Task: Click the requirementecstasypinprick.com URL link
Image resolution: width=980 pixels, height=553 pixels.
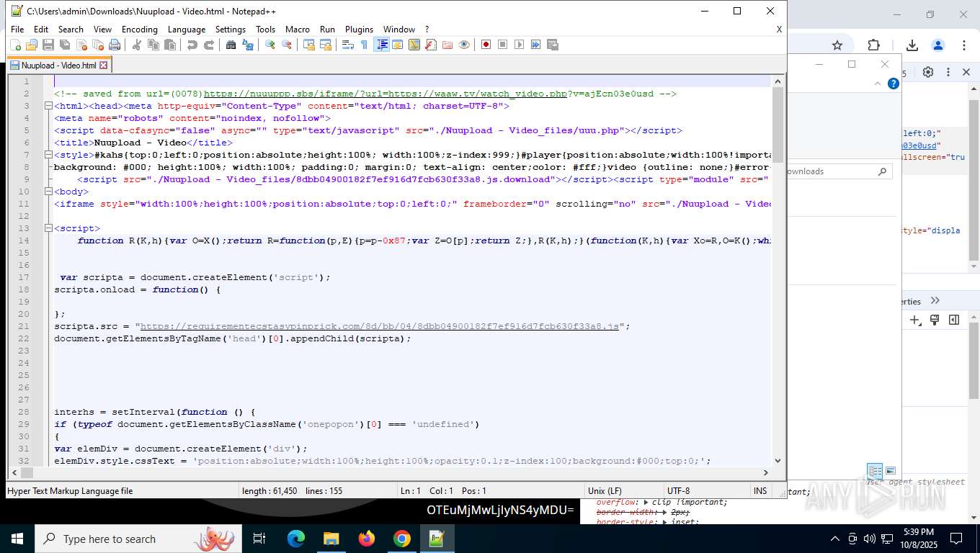Action: (x=380, y=326)
